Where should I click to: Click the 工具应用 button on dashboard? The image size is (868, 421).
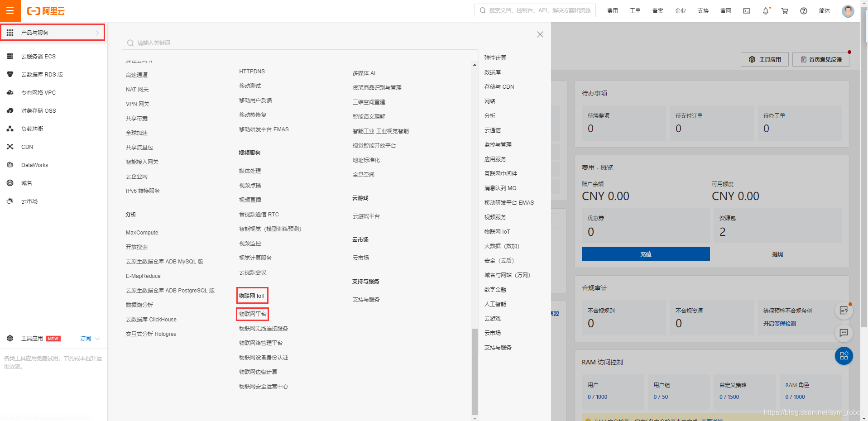(764, 59)
